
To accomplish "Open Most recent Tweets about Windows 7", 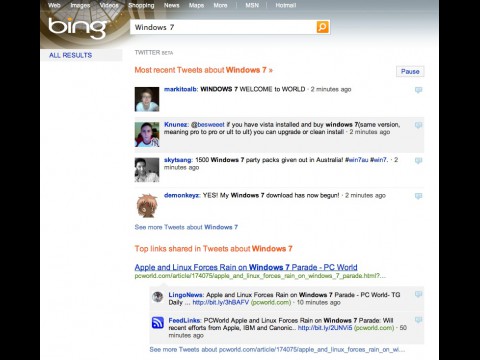I will pos(204,70).
